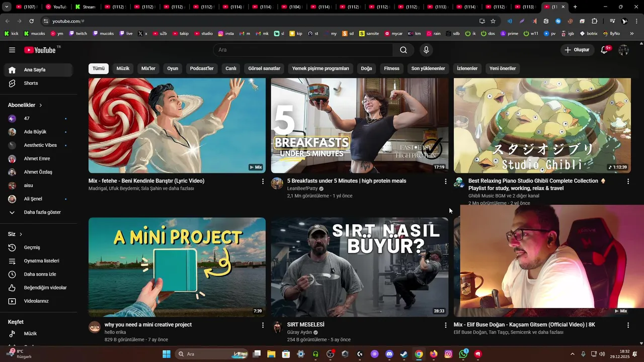Select the Mix'ler filter chip
The image size is (644, 362).
148,68
